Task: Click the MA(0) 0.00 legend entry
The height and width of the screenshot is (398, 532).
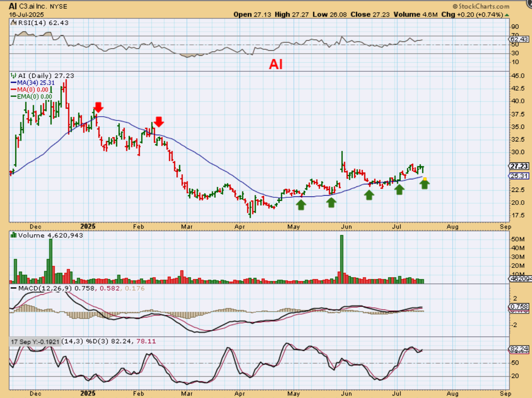Action: click(x=32, y=90)
